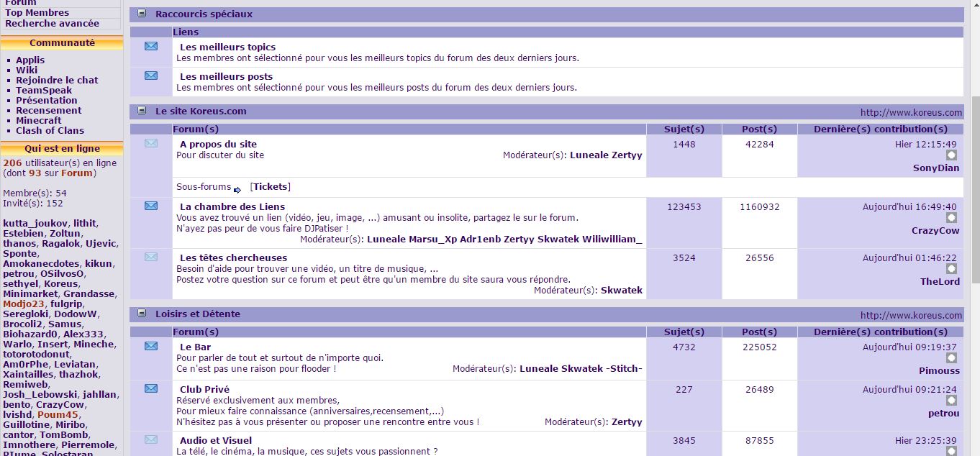Click envelope icon beside Les meilleurs posts
Screen dimensions: 980x456
click(150, 76)
